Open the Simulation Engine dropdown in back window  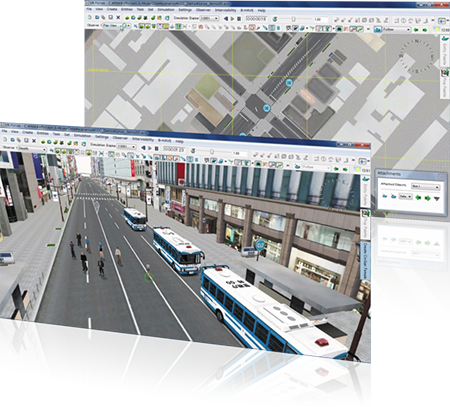pos(209,18)
